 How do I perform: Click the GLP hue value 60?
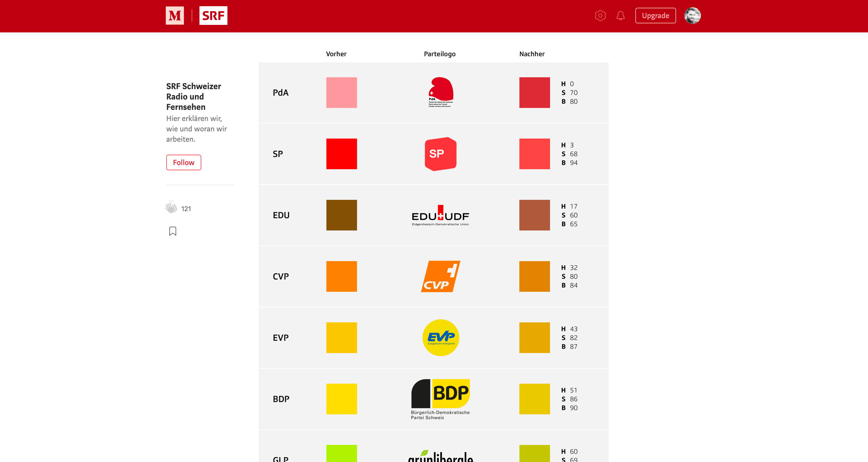pyautogui.click(x=573, y=452)
